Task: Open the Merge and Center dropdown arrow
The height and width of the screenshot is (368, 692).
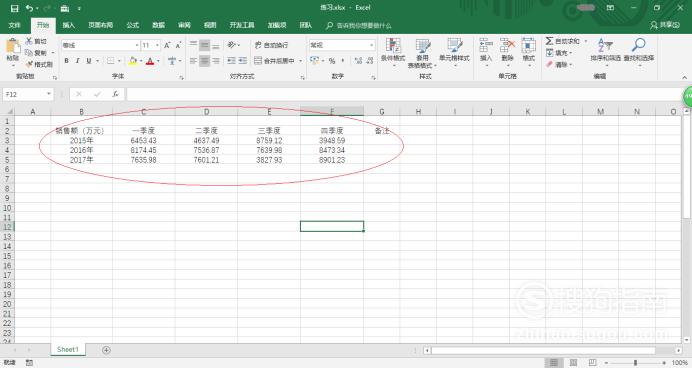Action: tap(301, 61)
